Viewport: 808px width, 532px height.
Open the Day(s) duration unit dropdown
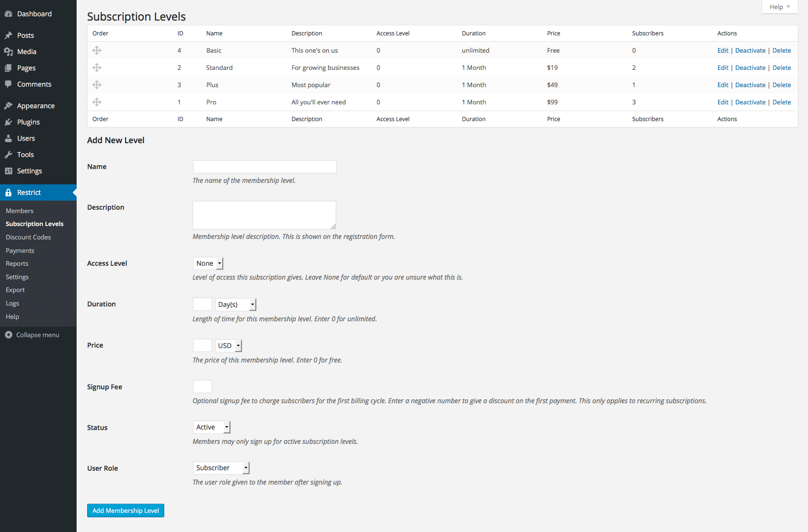(236, 305)
